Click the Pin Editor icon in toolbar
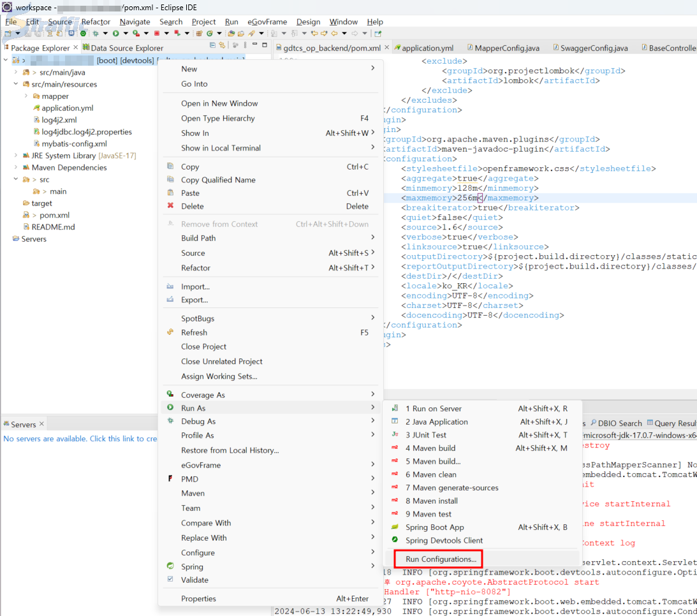Screen dimensions: 697x616 378,33
